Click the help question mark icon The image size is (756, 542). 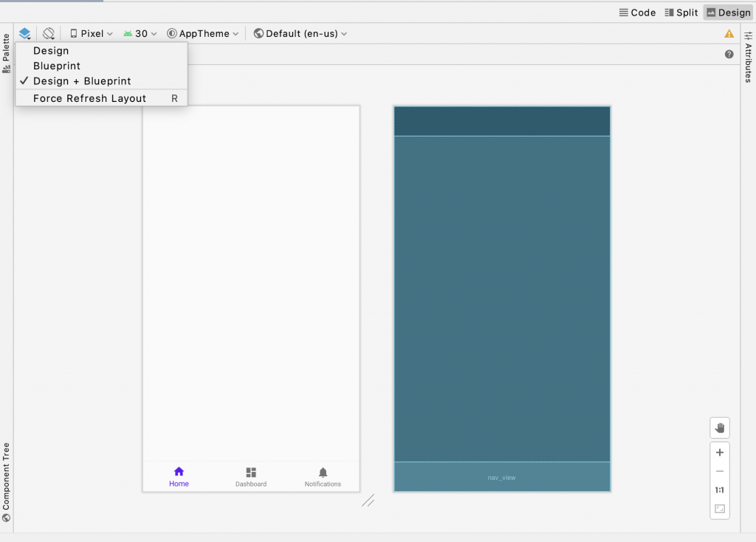point(729,54)
